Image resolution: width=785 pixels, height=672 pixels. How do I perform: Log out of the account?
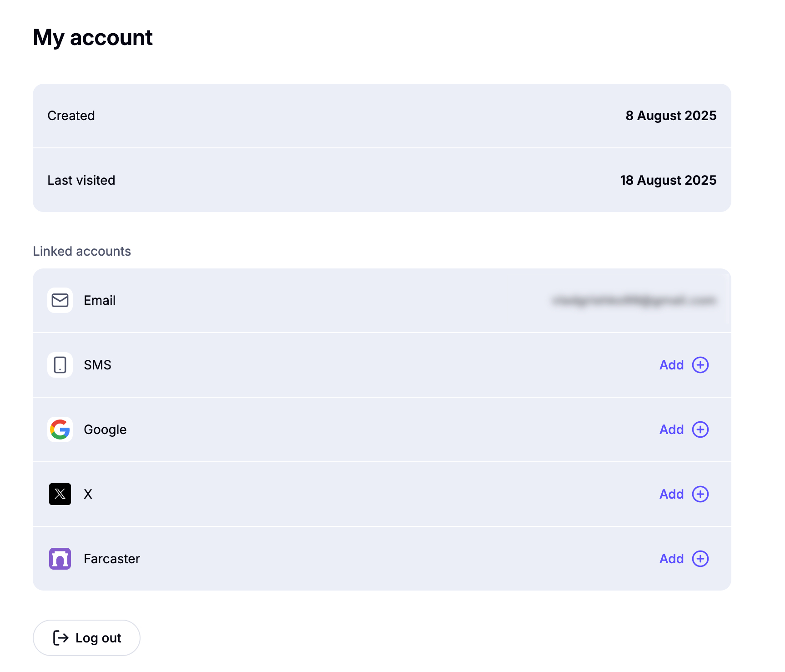coord(86,638)
